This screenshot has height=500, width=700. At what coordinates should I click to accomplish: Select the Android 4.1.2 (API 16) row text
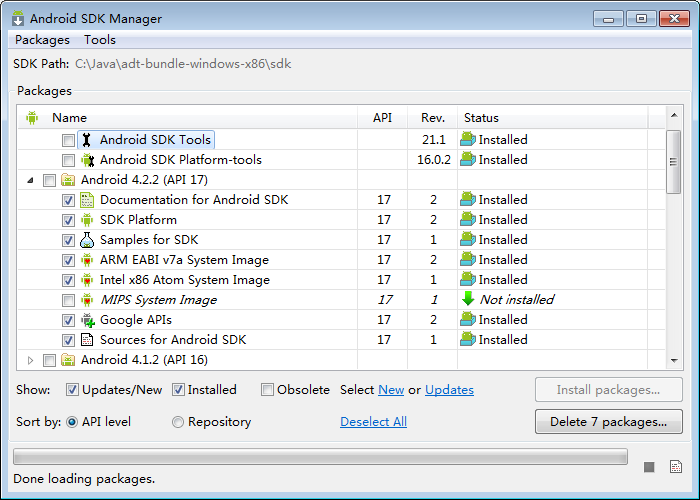(144, 360)
